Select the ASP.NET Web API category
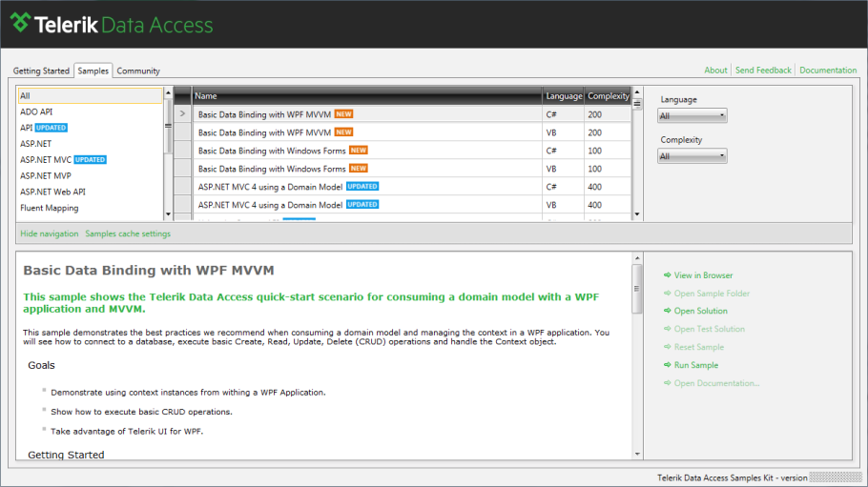 pos(91,192)
